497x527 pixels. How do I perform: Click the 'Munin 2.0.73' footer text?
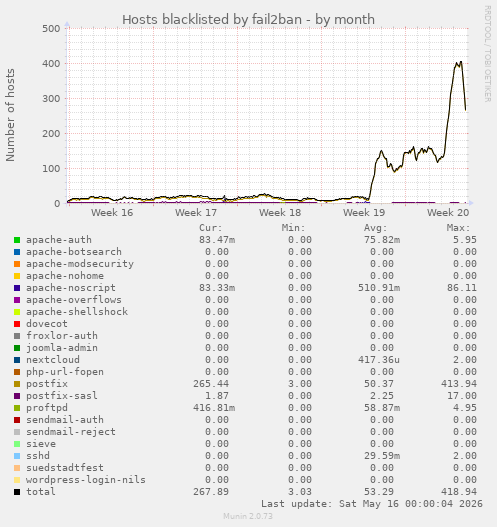[248, 516]
